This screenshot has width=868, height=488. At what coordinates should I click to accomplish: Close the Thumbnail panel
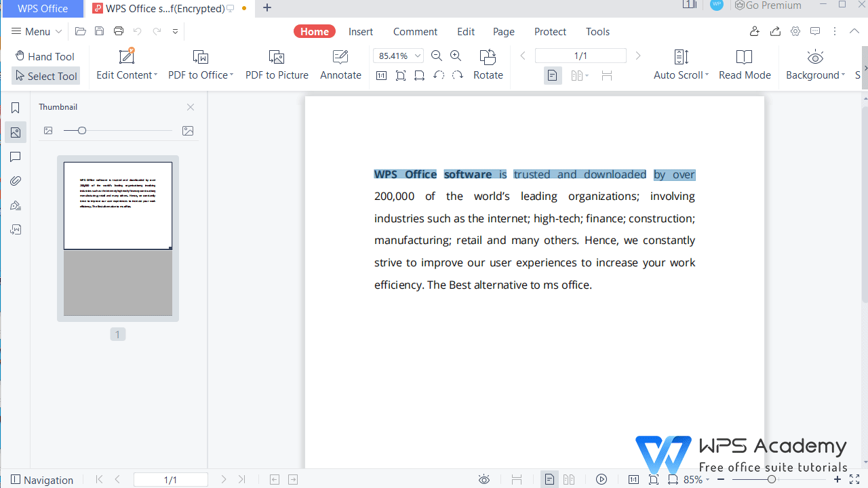click(191, 107)
